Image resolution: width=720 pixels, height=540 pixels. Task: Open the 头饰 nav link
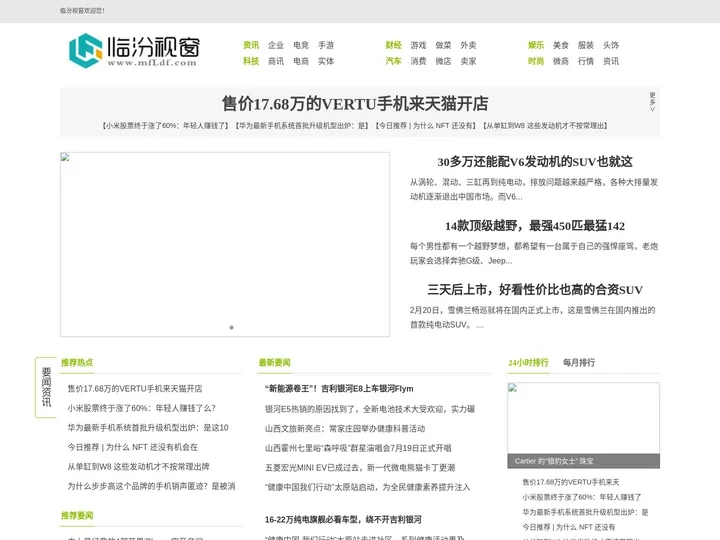coord(611,45)
